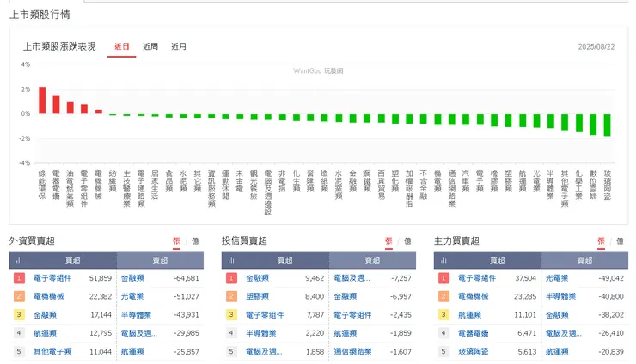Open 電子零組件 link in 外資 買超 column

click(x=52, y=278)
